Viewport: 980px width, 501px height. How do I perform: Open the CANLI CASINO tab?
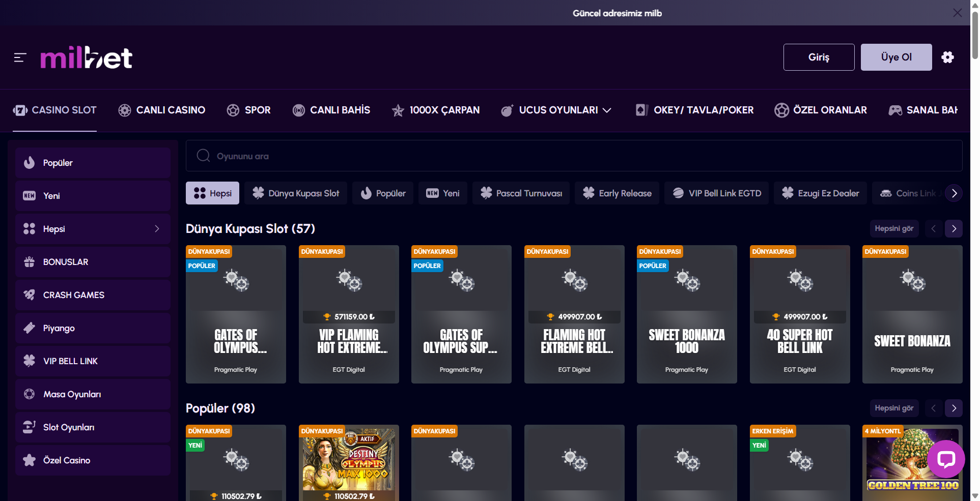162,110
